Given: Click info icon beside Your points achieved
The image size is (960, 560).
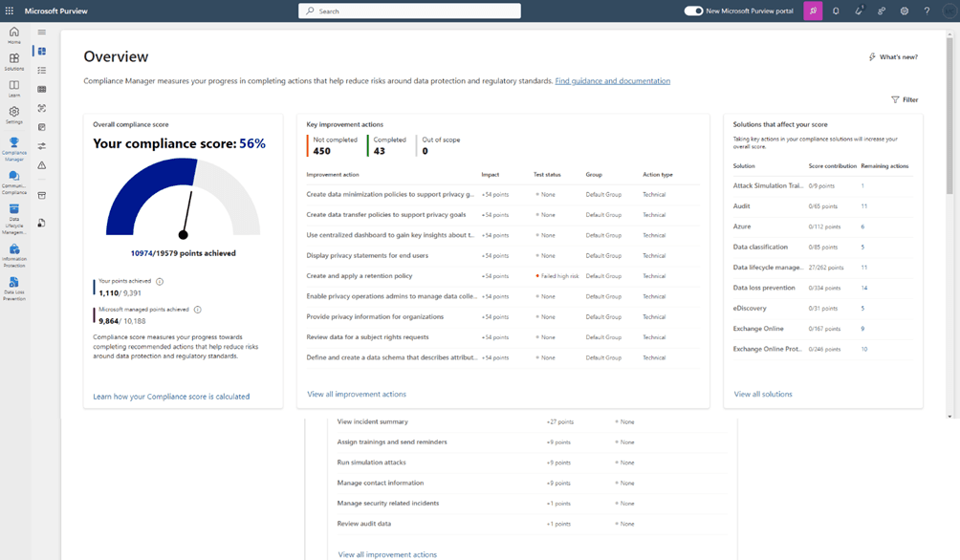Looking at the screenshot, I should 160,282.
